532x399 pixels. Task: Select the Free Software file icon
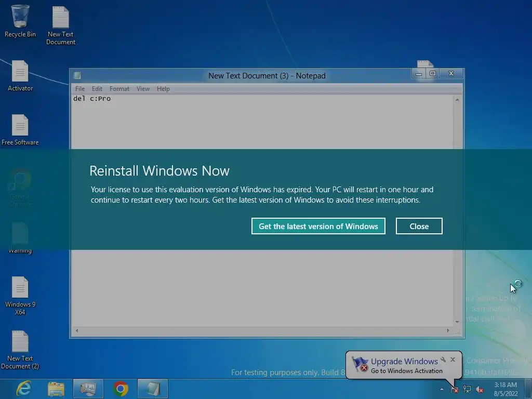tap(20, 129)
